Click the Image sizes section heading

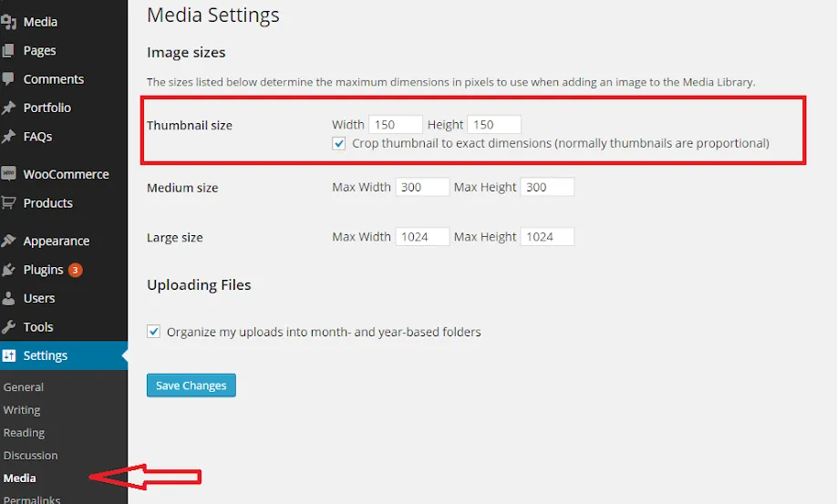coord(186,52)
